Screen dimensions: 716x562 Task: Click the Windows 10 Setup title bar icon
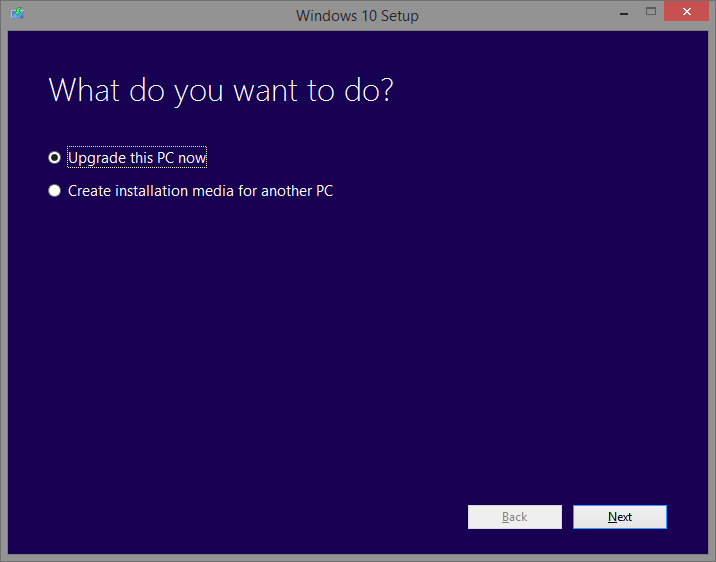pos(17,13)
